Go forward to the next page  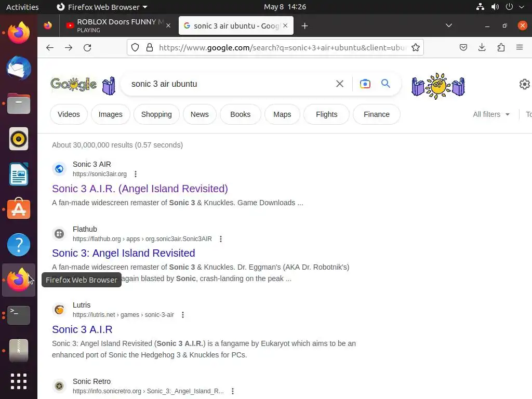pos(69,47)
